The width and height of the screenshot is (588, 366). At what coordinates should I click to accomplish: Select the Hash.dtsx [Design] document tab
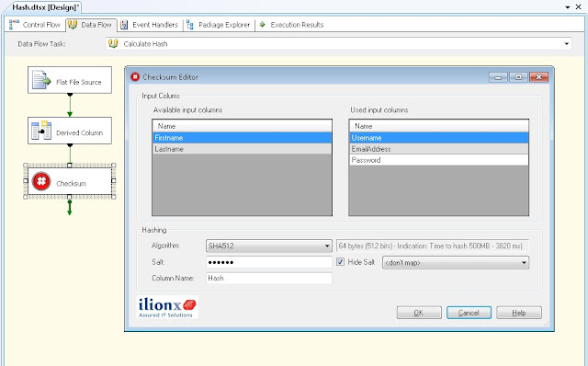point(45,7)
